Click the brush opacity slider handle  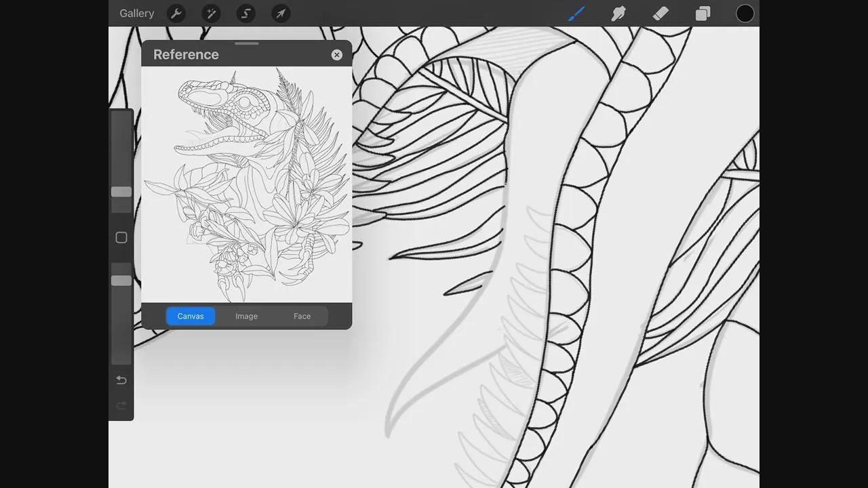121,281
